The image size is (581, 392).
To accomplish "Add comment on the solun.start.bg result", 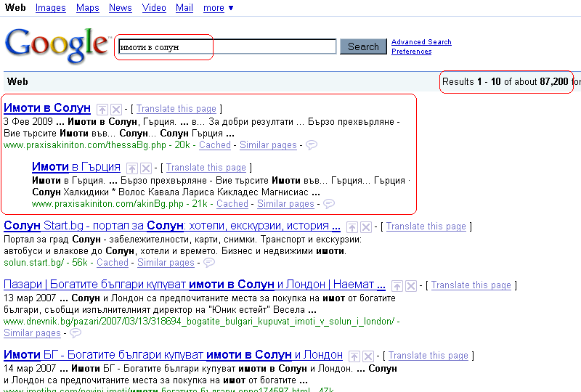I will (x=209, y=263).
